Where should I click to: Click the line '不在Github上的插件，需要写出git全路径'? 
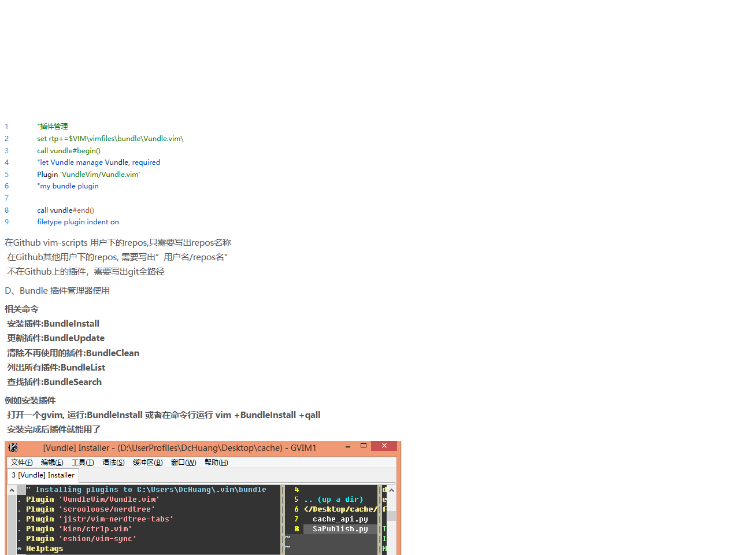click(x=86, y=272)
